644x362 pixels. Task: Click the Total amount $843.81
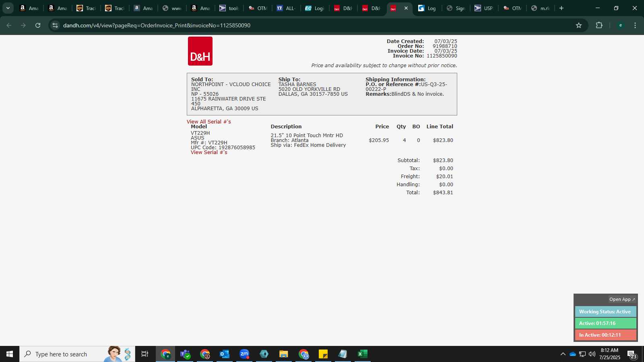pos(443,193)
